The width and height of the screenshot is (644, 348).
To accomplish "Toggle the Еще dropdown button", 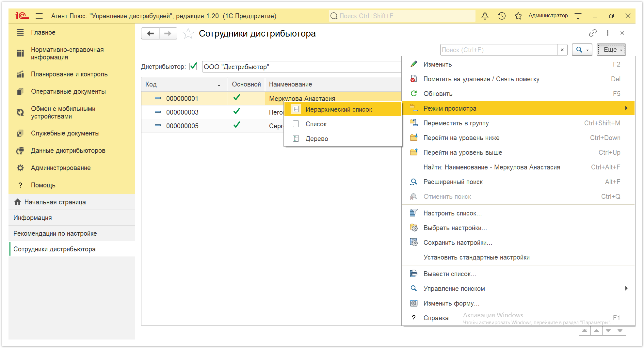I will [611, 50].
